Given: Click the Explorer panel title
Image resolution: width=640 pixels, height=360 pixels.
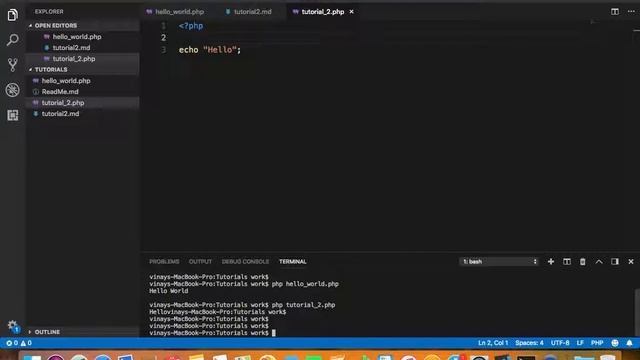Looking at the screenshot, I should (x=49, y=12).
